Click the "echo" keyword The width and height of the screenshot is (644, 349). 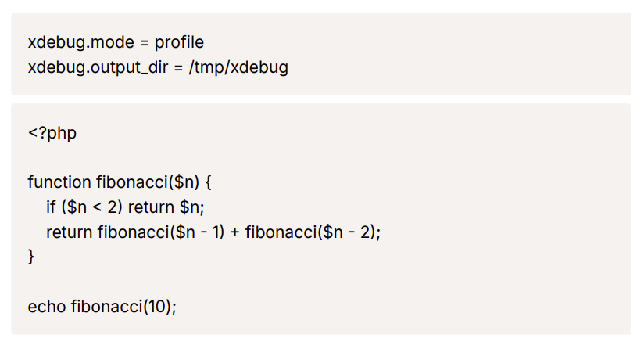pos(46,307)
